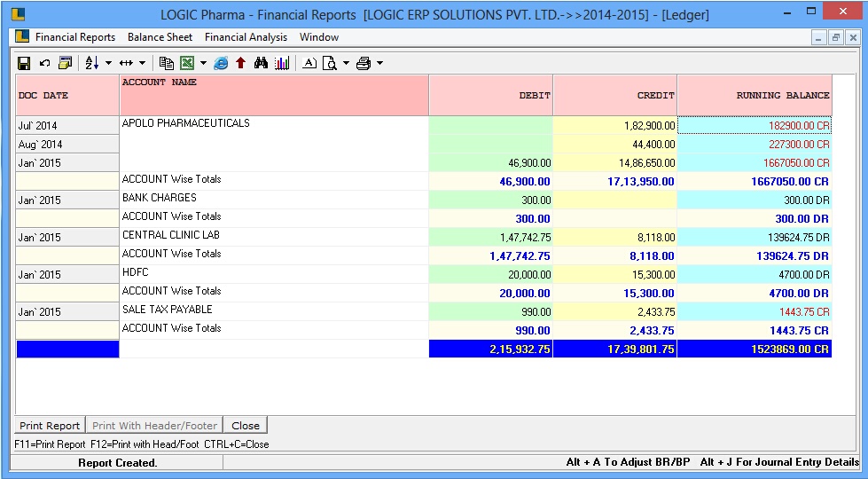Click the DOC DATE column header
Screen dimensions: 868x479
coord(67,95)
